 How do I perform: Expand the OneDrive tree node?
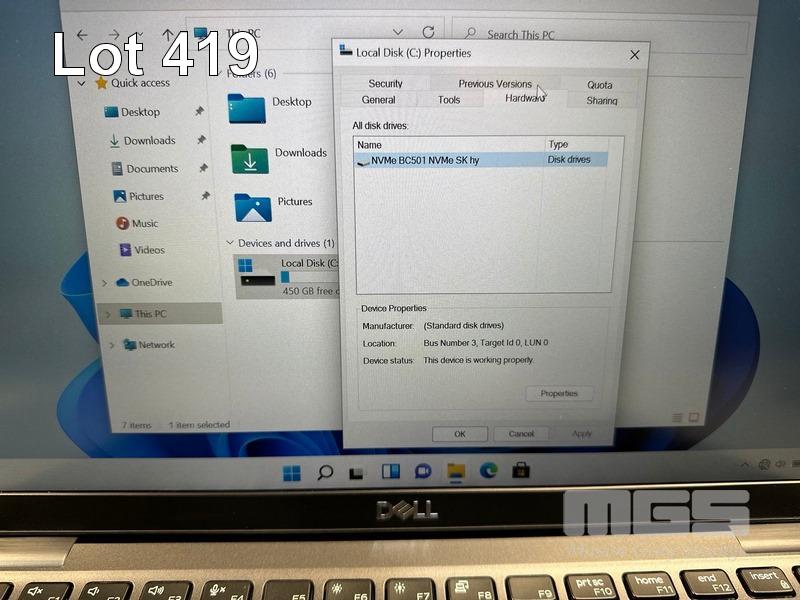click(105, 283)
